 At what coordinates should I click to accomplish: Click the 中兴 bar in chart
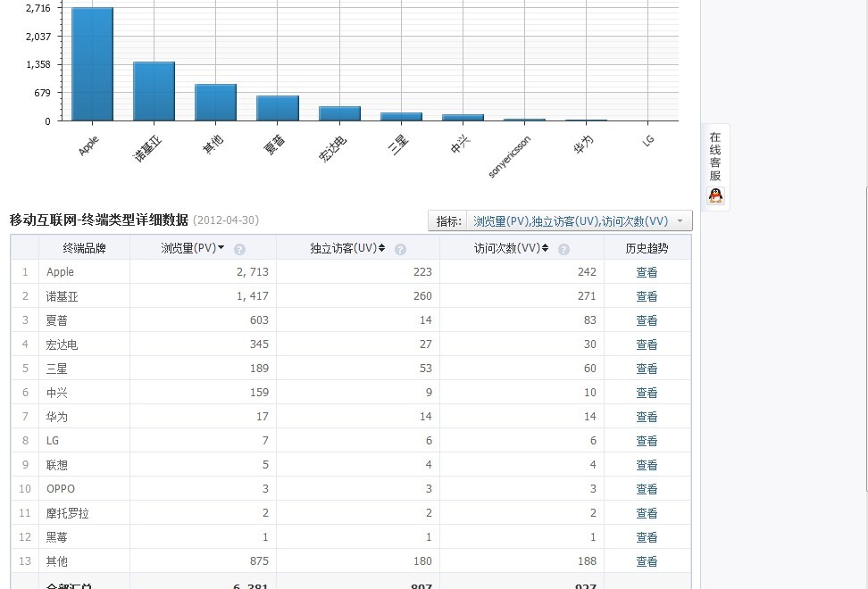tap(463, 117)
